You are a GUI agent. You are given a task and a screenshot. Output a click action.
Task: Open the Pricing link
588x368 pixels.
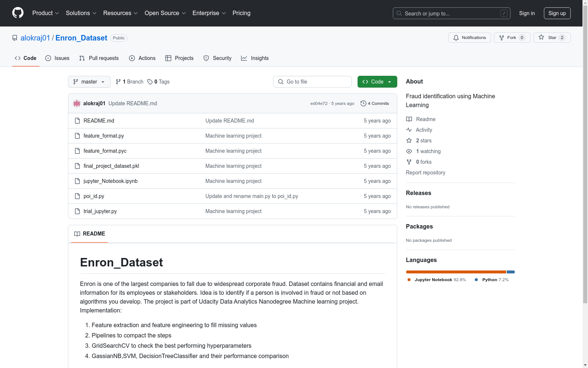pyautogui.click(x=241, y=13)
